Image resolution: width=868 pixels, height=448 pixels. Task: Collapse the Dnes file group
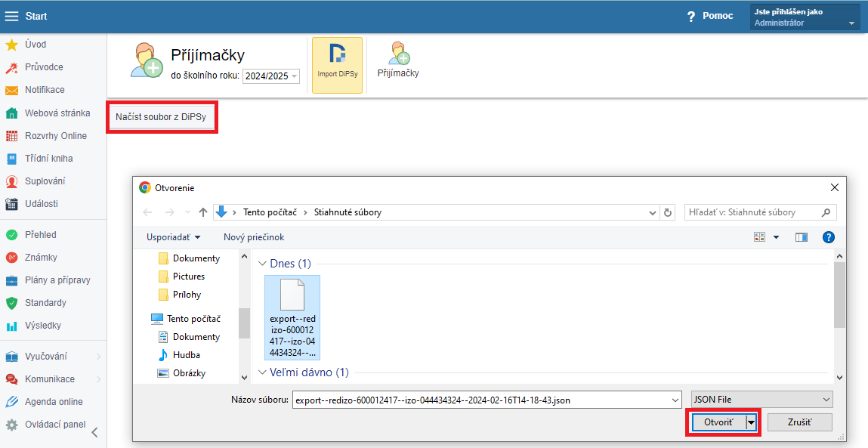click(x=263, y=264)
